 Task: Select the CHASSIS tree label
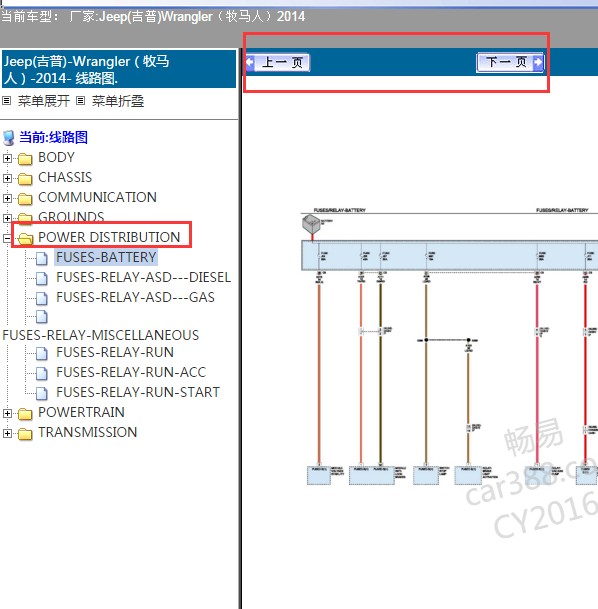pyautogui.click(x=65, y=177)
